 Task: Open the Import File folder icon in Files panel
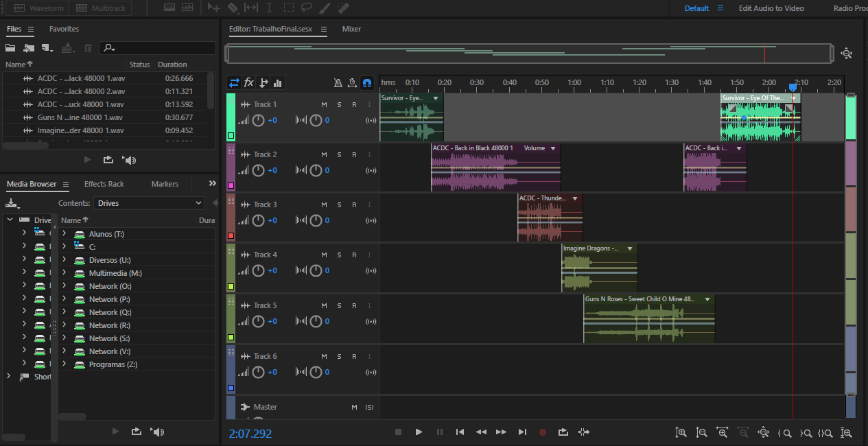click(x=10, y=48)
